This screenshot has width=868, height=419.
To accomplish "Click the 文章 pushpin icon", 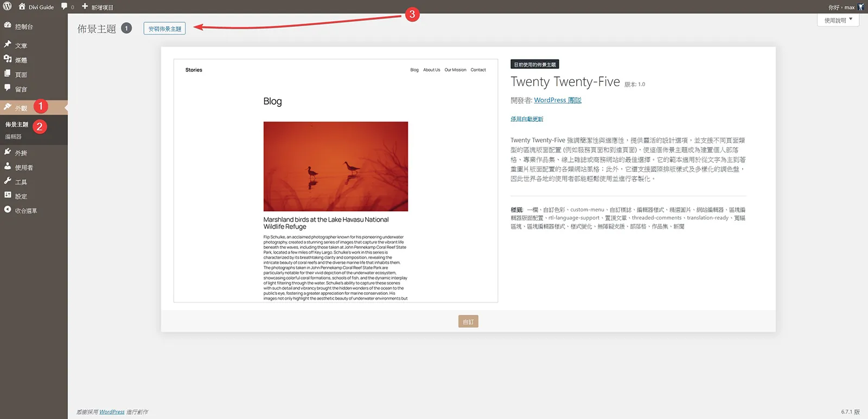I will pyautogui.click(x=8, y=44).
